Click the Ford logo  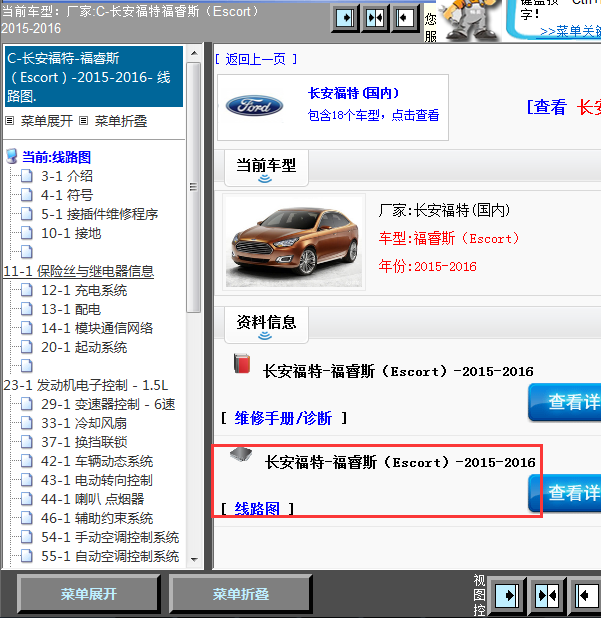pyautogui.click(x=254, y=106)
